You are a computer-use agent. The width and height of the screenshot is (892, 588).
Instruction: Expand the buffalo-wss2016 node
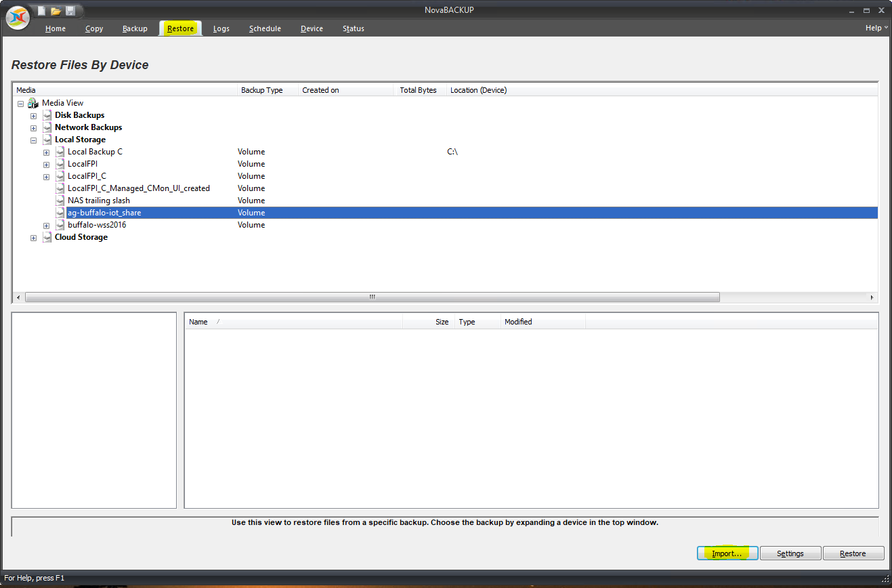(x=46, y=226)
